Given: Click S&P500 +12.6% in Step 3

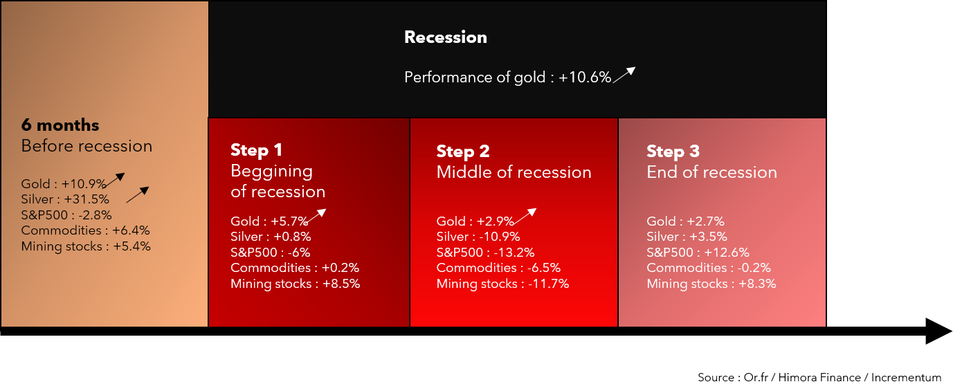Looking at the screenshot, I should pos(698,253).
